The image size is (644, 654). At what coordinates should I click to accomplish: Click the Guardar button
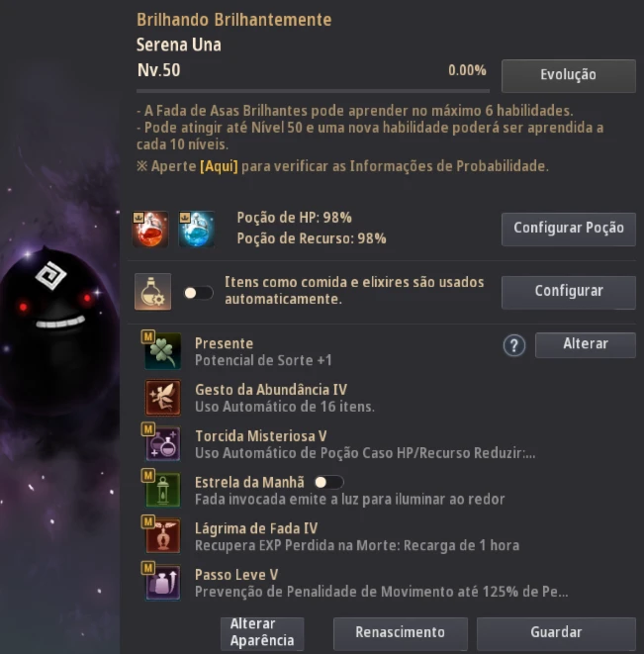click(x=556, y=633)
